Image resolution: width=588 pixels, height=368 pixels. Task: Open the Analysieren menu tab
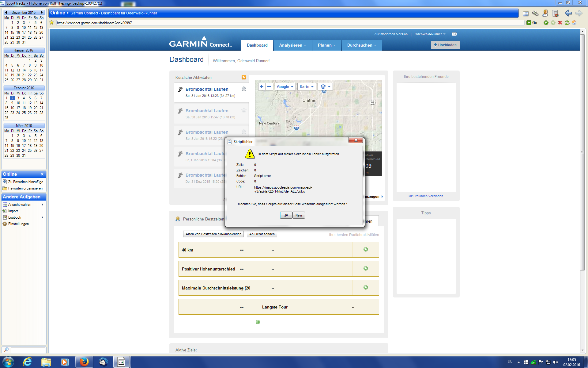coord(292,45)
